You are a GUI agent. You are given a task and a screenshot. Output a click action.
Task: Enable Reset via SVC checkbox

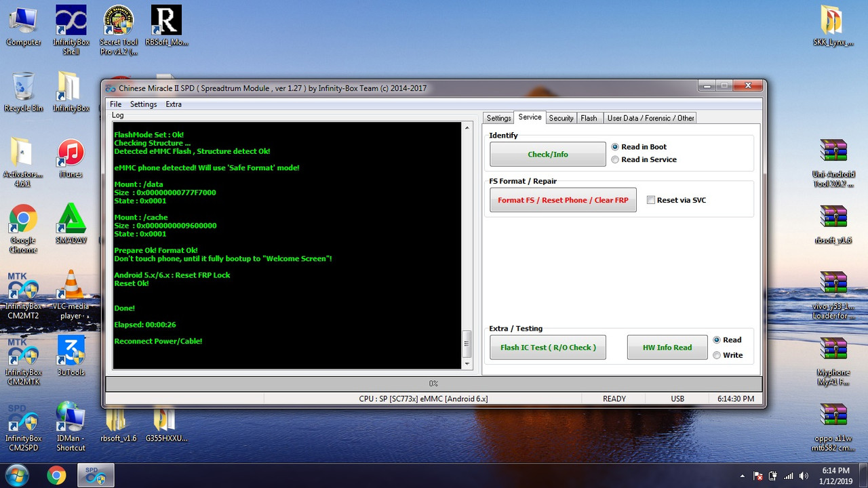coord(677,200)
